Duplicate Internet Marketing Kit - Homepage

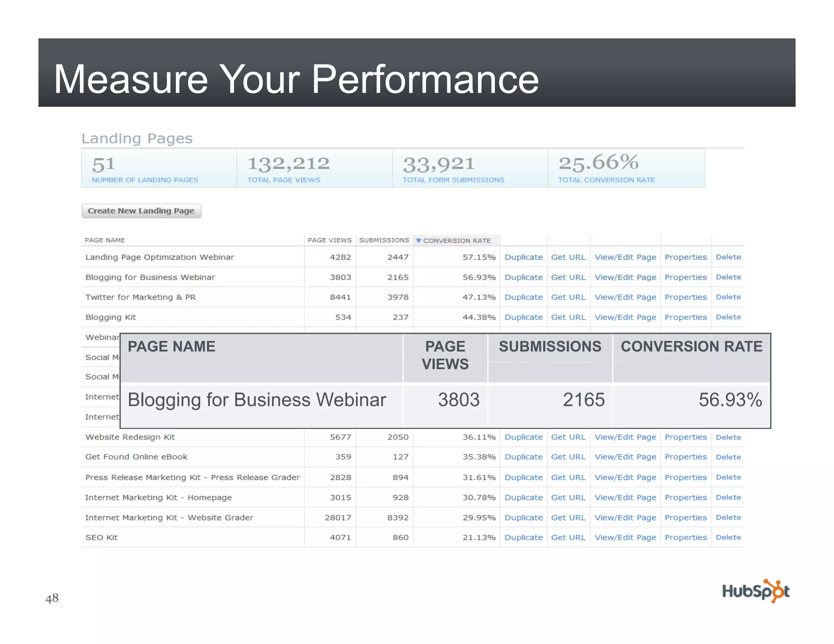tap(523, 497)
